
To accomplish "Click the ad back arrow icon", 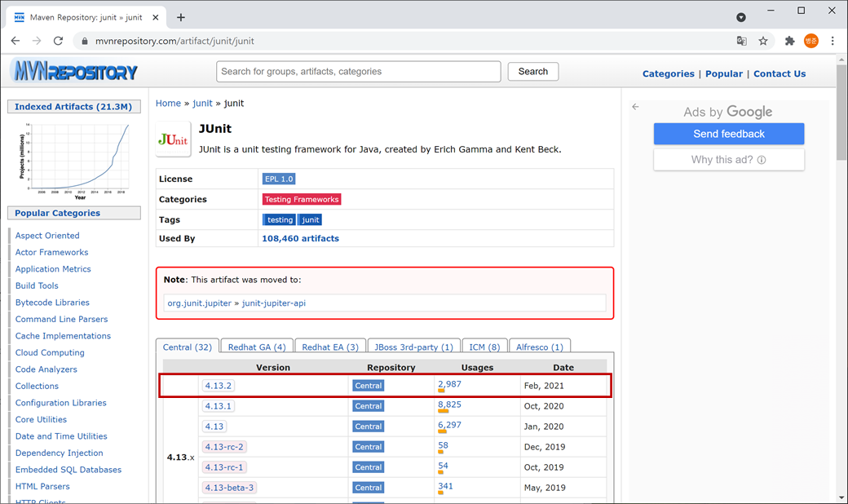I will point(635,107).
